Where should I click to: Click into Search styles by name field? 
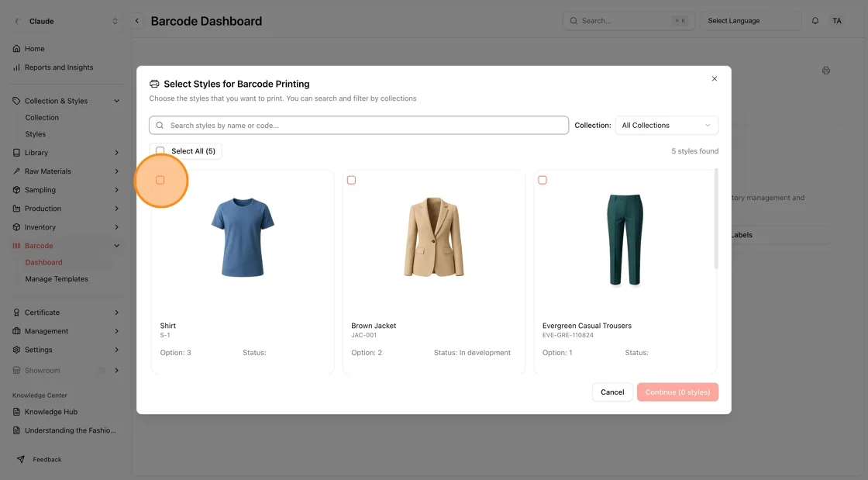tap(359, 125)
